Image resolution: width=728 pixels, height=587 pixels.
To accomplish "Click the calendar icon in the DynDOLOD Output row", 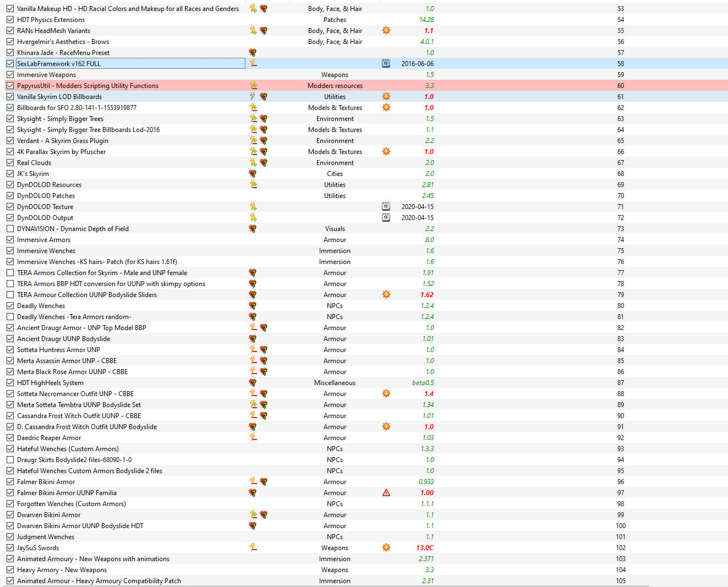I will (x=386, y=217).
